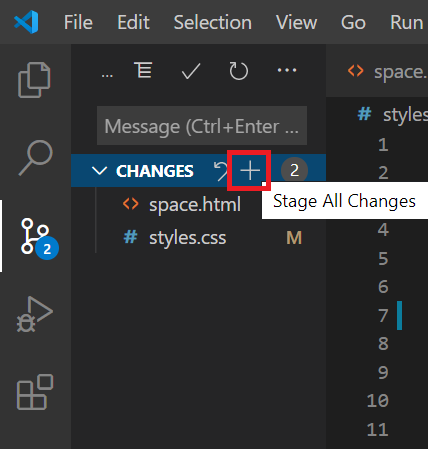
Task: Discard all changes with the undo arrow
Action: (x=220, y=171)
